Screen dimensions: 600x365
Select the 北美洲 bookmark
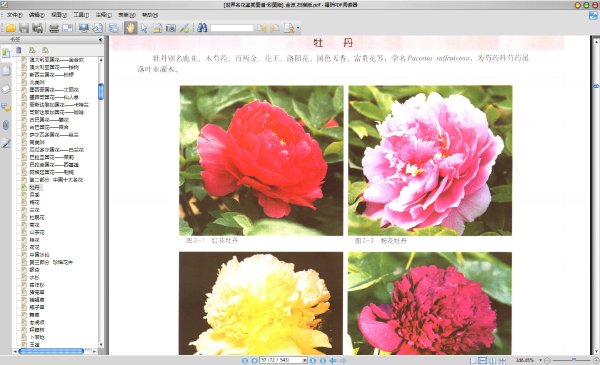click(37, 82)
